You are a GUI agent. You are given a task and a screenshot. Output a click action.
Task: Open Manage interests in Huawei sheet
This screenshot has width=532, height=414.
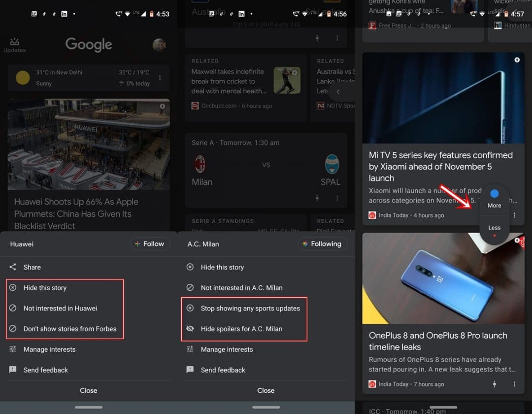[x=49, y=349]
